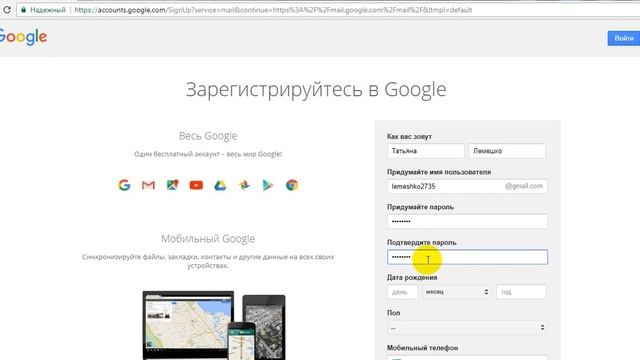Click the blue Войти button
The width and height of the screenshot is (640, 360).
tap(623, 38)
